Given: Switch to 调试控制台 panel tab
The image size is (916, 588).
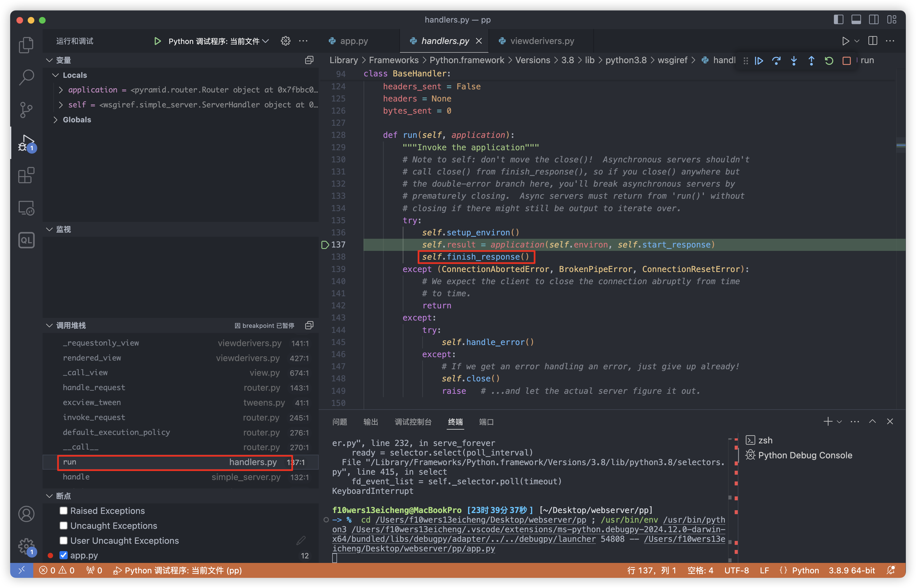Looking at the screenshot, I should (413, 421).
